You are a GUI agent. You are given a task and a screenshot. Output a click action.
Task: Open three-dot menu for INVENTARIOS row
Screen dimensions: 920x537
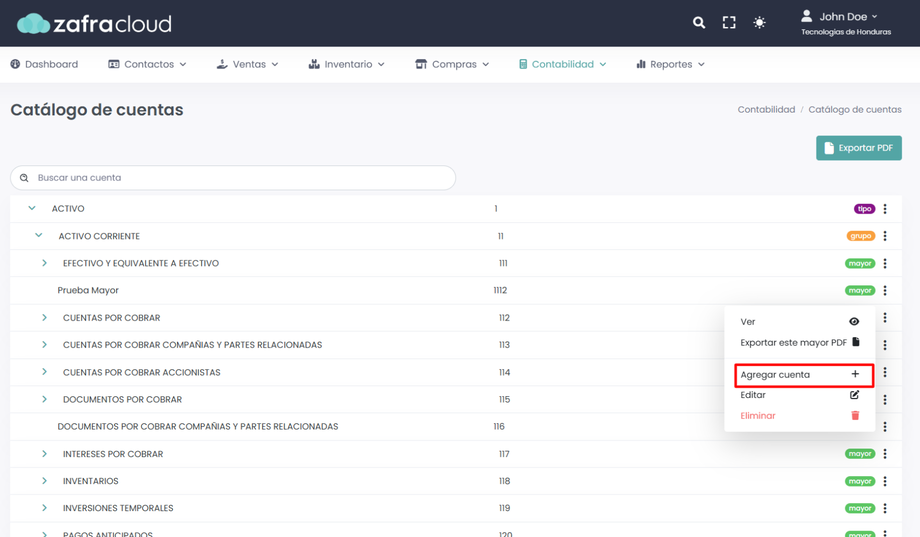[885, 481]
